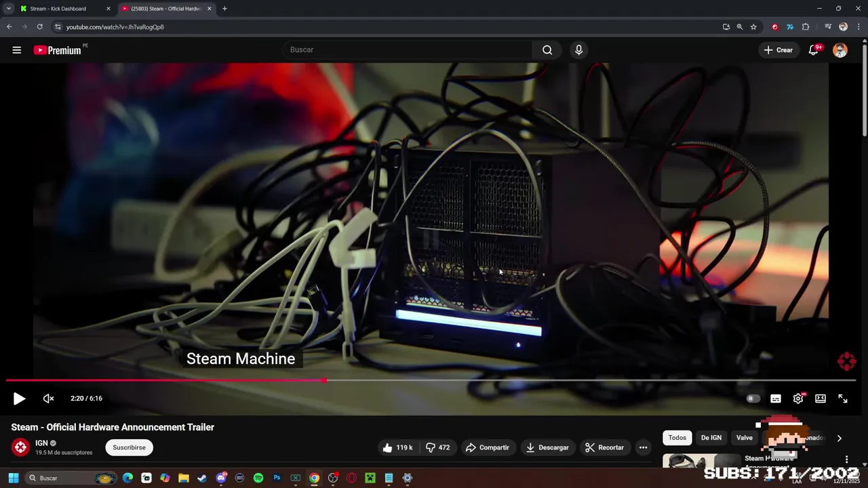Open the 7TV extension icon

tap(790, 27)
